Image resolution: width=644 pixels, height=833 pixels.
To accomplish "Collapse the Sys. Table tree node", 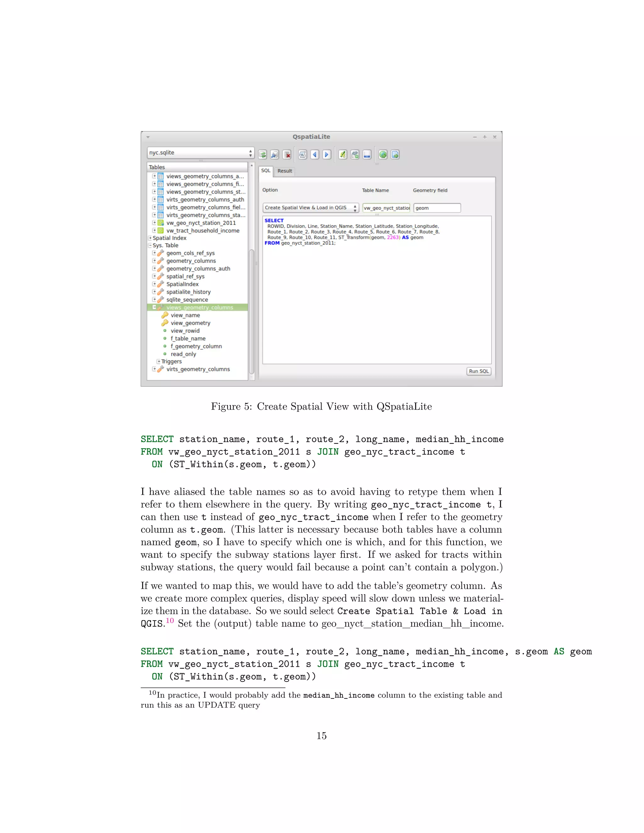I will click(150, 245).
